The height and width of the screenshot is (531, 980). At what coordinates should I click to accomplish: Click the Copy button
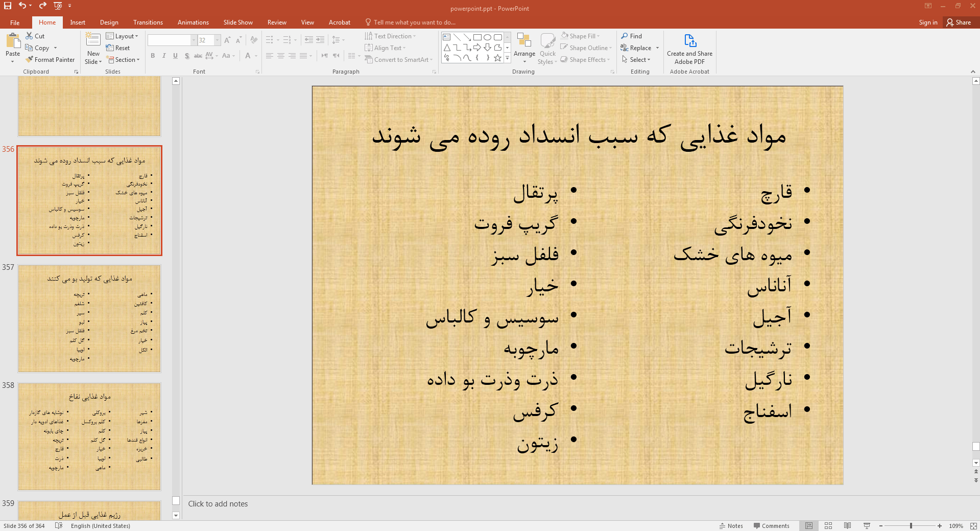click(38, 48)
